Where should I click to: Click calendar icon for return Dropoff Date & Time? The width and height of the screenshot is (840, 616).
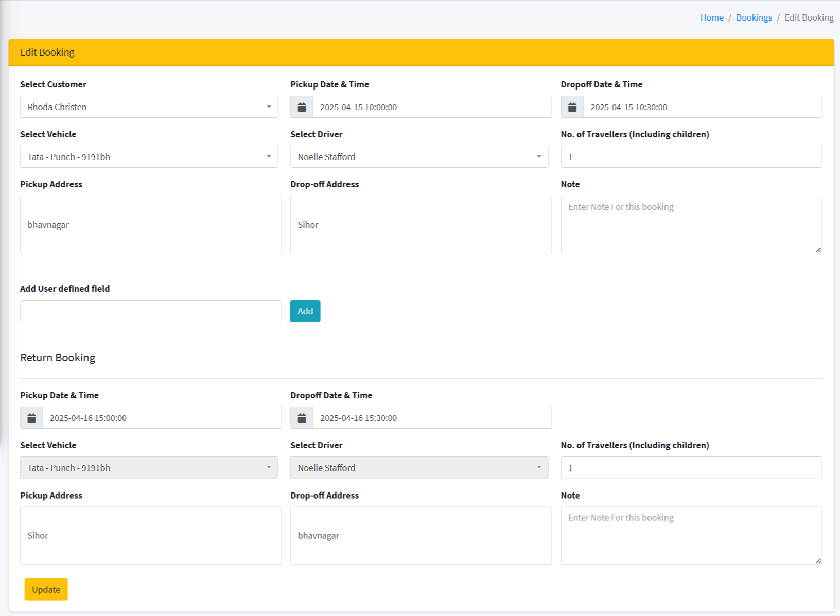point(302,418)
